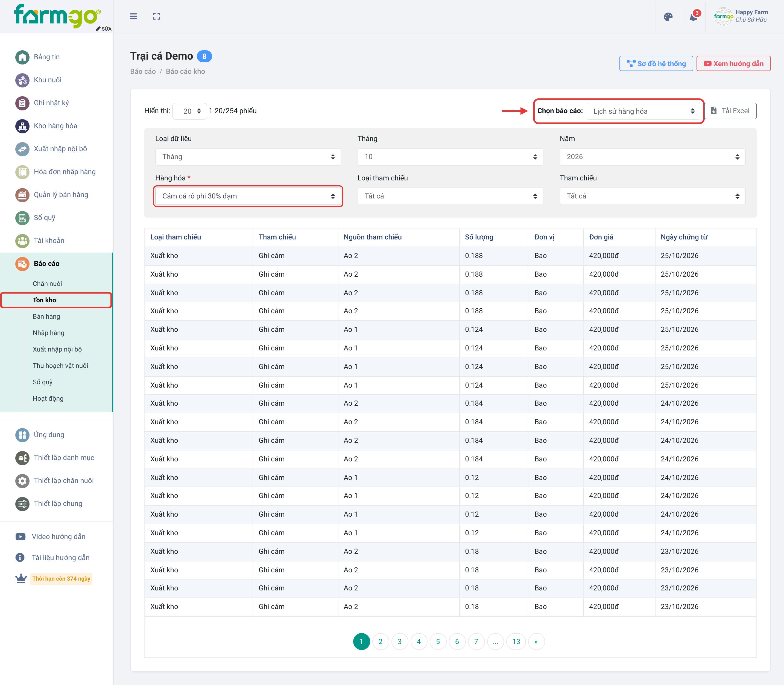
Task: Click next page » pagination arrow
Action: point(536,642)
